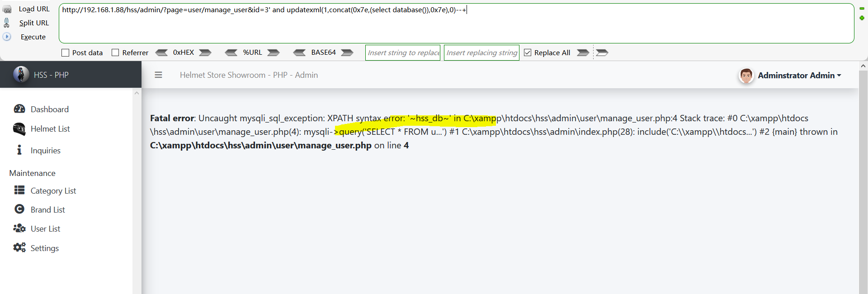The image size is (868, 294).
Task: Click the green plus icon beside URL box
Action: point(862,18)
